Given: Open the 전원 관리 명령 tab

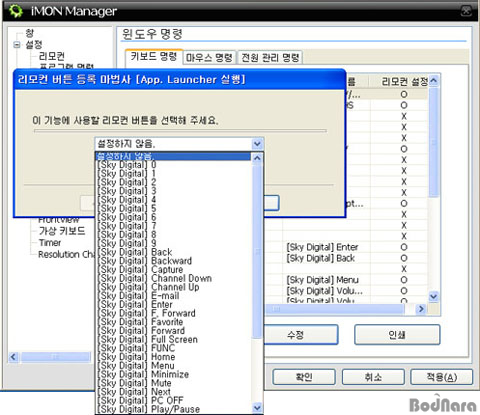Looking at the screenshot, I should (270, 57).
